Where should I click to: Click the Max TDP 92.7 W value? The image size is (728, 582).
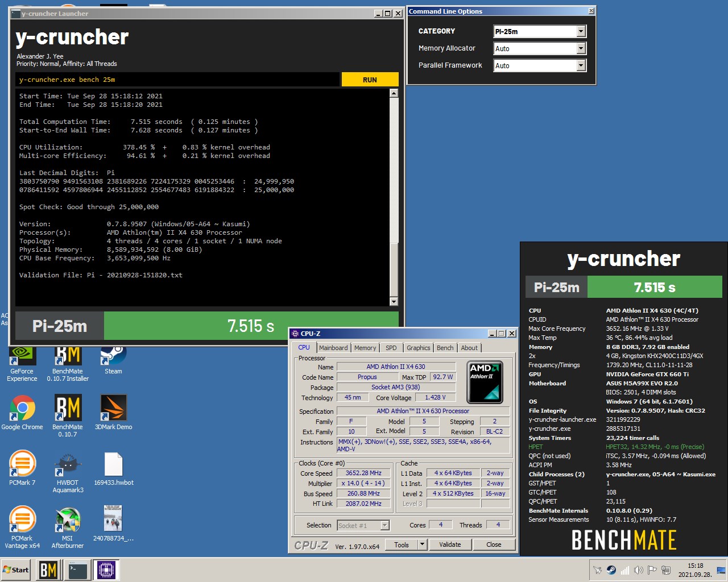[x=443, y=377]
